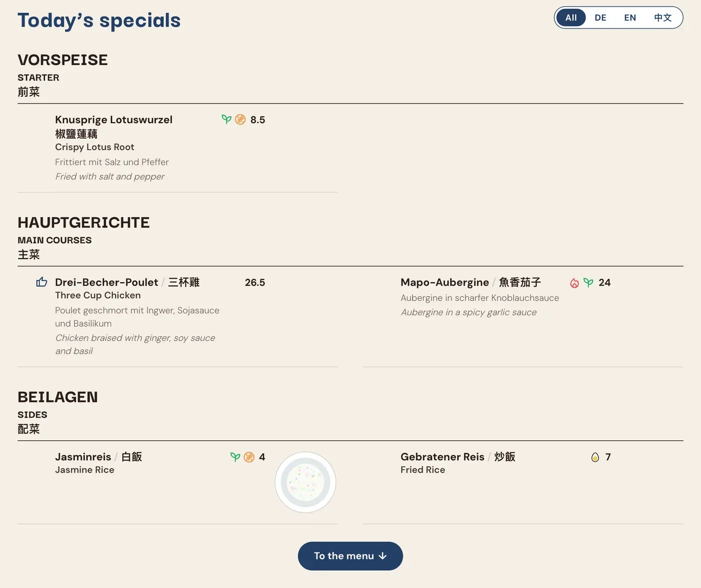Click the STARTER subheading
701x588 pixels.
coord(38,78)
